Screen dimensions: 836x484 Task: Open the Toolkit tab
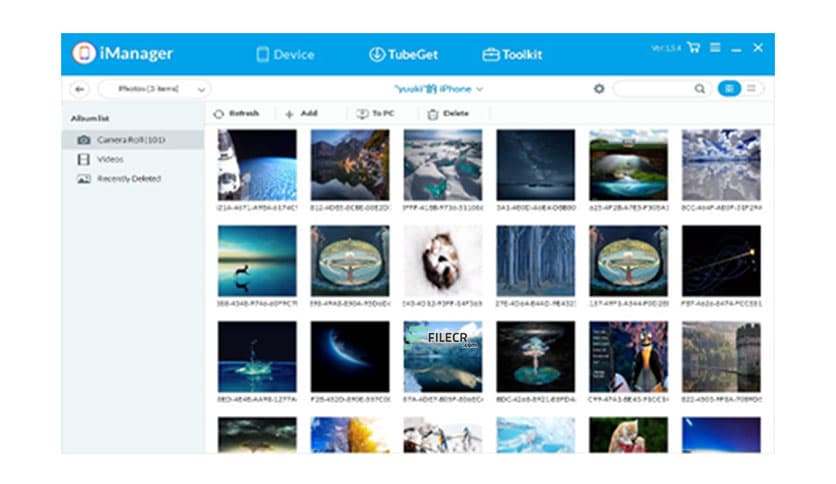pos(512,54)
